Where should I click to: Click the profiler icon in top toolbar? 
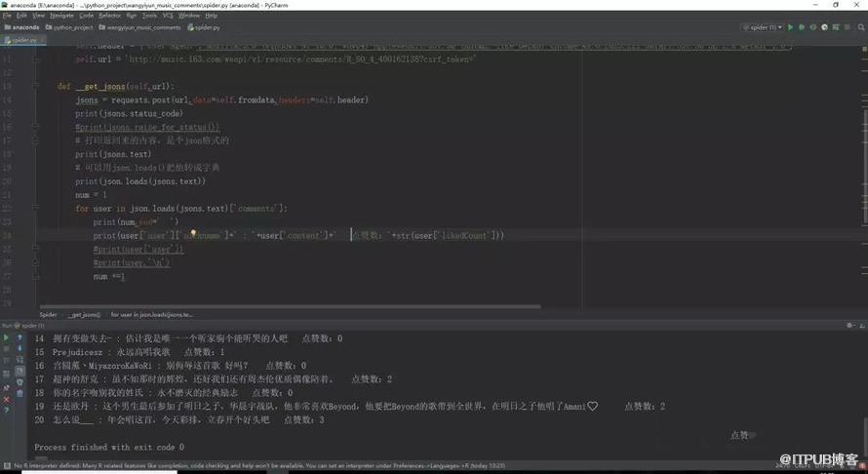tap(824, 27)
